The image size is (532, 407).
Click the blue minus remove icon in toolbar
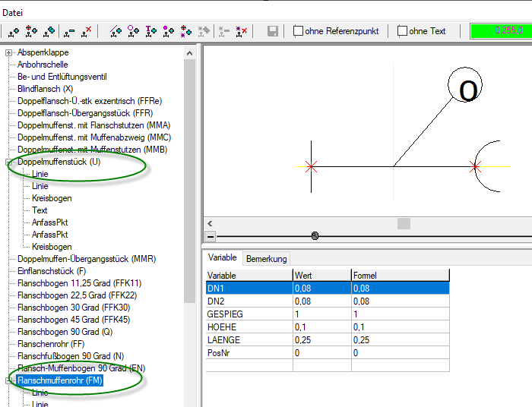click(x=67, y=31)
